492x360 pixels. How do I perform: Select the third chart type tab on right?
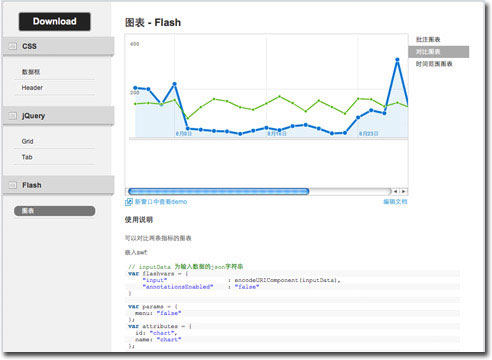coord(434,64)
